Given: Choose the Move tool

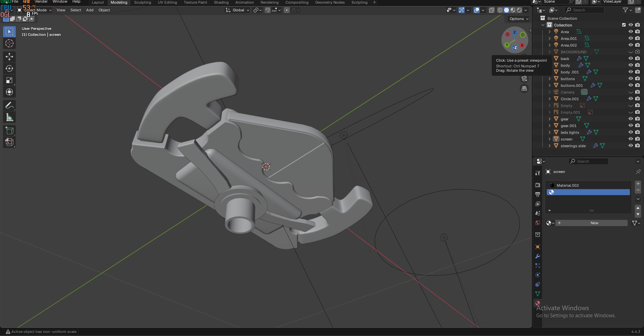Looking at the screenshot, I should pos(9,57).
